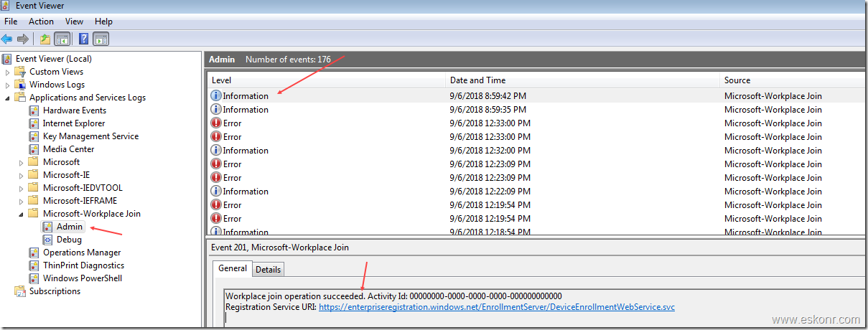Screen dimensions: 868x330
Task: Click the Forward arrow toolbar icon
Action: pos(23,39)
